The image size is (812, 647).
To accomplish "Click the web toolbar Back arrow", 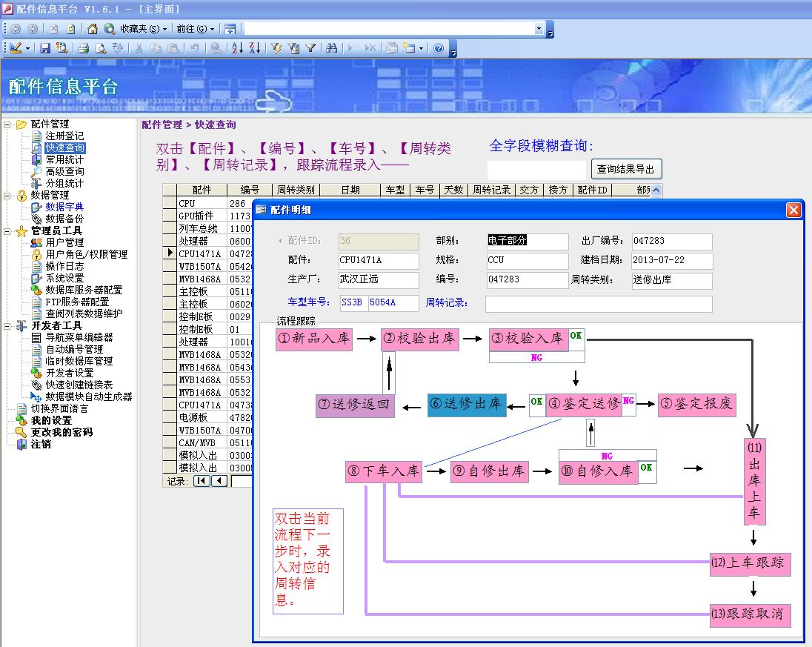I will (16, 29).
